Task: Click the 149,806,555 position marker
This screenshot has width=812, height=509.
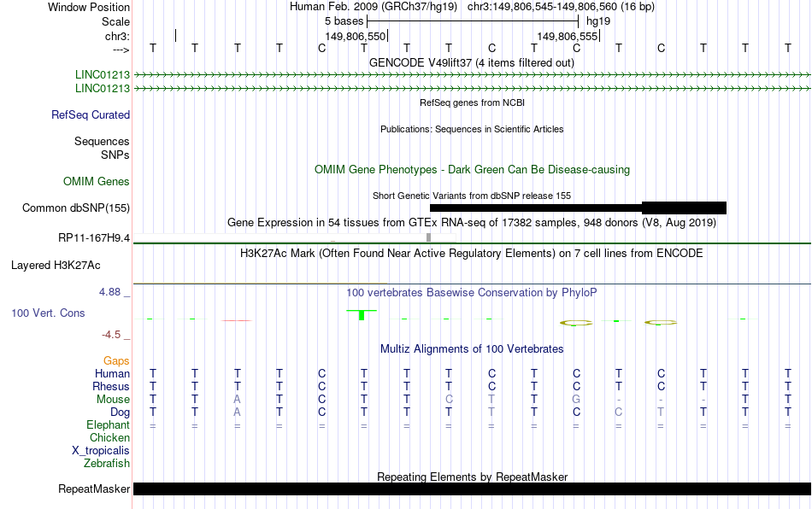Action: (567, 36)
